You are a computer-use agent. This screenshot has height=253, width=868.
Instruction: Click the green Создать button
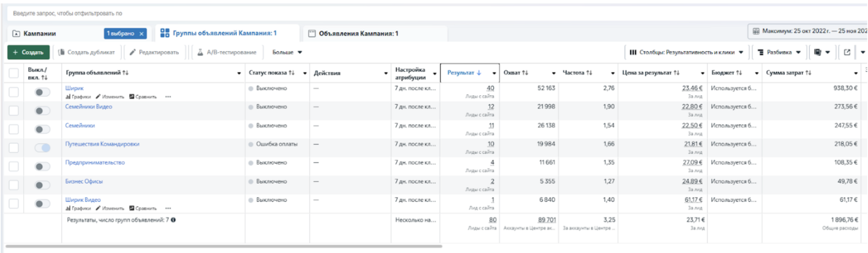(28, 52)
